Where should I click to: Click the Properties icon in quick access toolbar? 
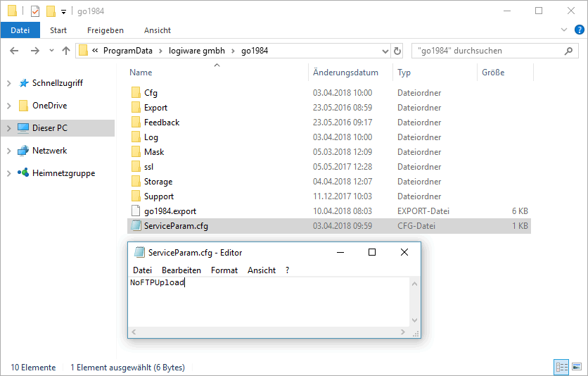click(35, 11)
